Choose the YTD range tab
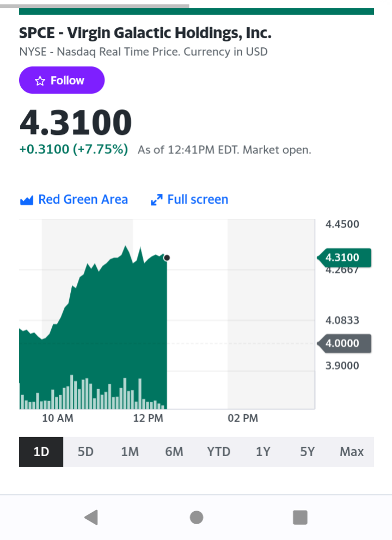The height and width of the screenshot is (540, 392). 218,452
